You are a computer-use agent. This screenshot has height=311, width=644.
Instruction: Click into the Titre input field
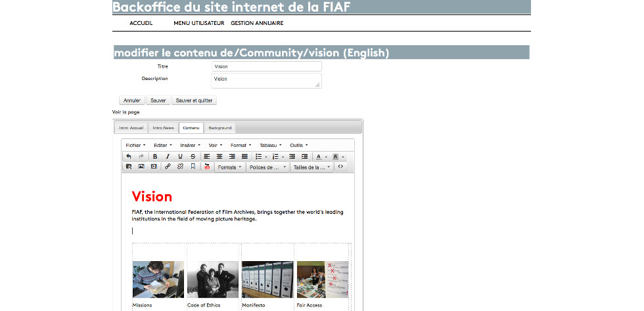click(266, 66)
